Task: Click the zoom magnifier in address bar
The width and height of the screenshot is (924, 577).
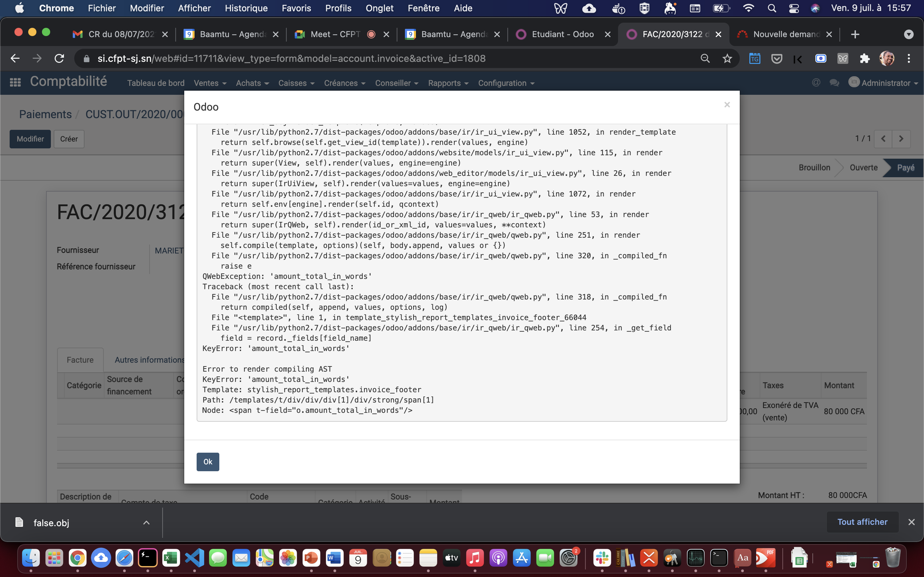Action: (x=705, y=58)
